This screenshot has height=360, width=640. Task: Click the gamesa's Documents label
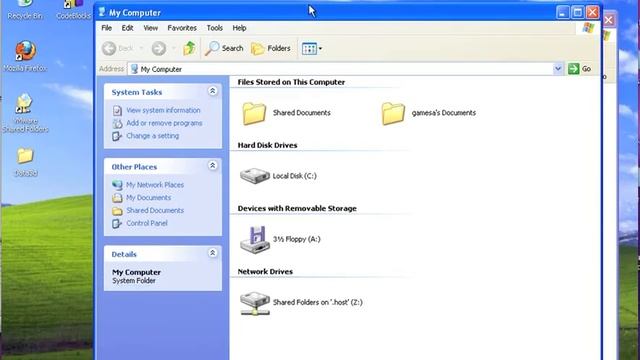click(x=444, y=113)
